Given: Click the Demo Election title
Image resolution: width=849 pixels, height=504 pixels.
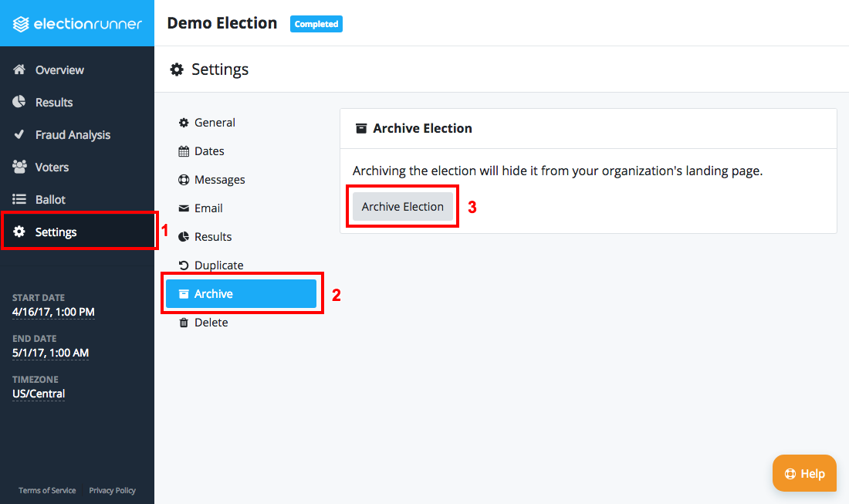Looking at the screenshot, I should [222, 23].
